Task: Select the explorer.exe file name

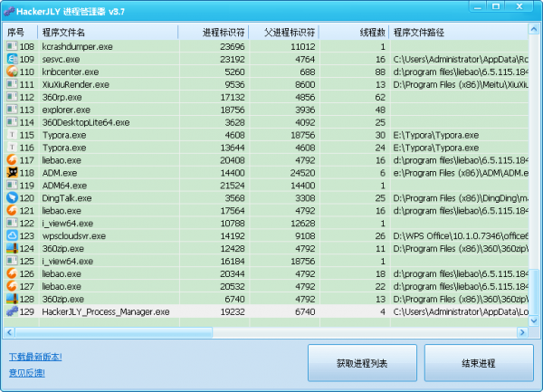Action: pos(66,110)
